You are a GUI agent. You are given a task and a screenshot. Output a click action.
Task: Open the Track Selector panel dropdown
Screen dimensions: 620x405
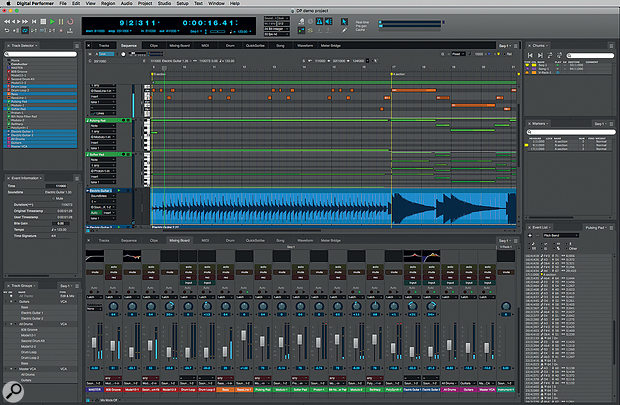pyautogui.click(x=23, y=45)
